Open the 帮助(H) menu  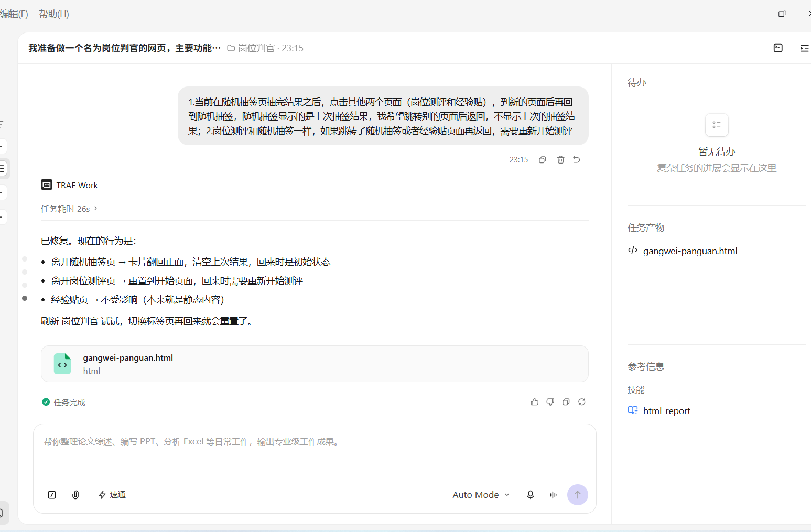pos(54,14)
